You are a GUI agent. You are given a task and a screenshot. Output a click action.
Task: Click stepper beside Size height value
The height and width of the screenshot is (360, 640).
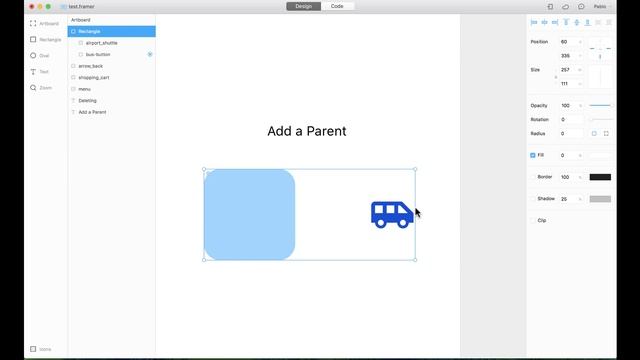(x=580, y=84)
